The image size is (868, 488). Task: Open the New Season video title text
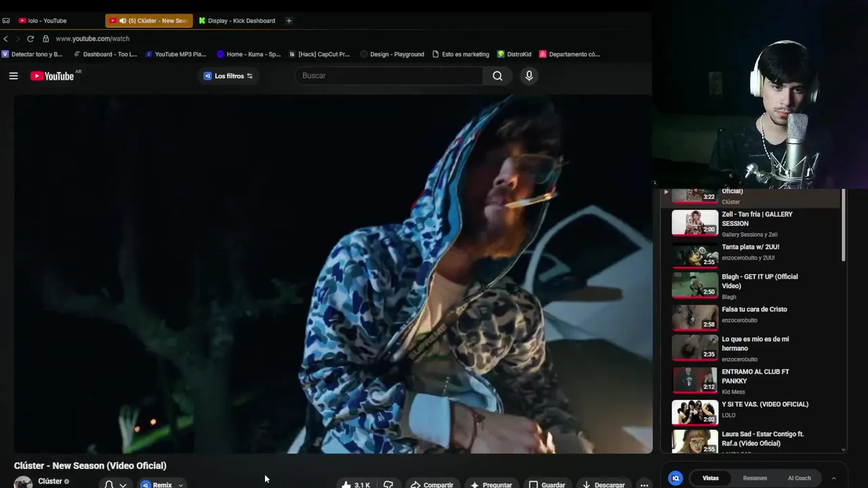pyautogui.click(x=90, y=466)
